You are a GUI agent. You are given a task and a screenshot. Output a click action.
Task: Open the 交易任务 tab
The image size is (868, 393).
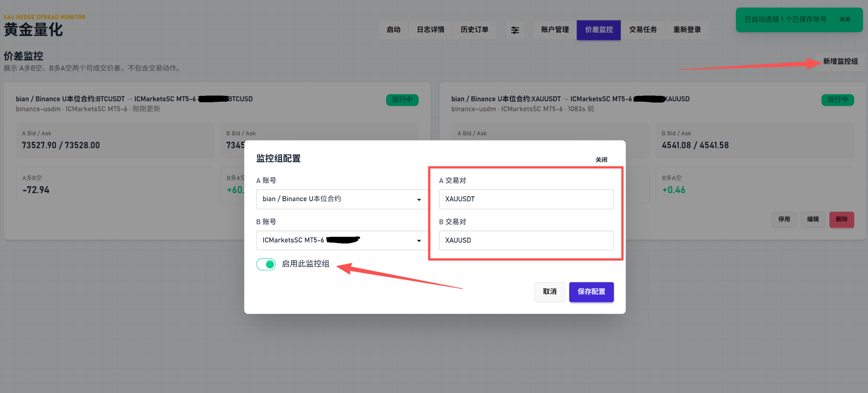[642, 30]
